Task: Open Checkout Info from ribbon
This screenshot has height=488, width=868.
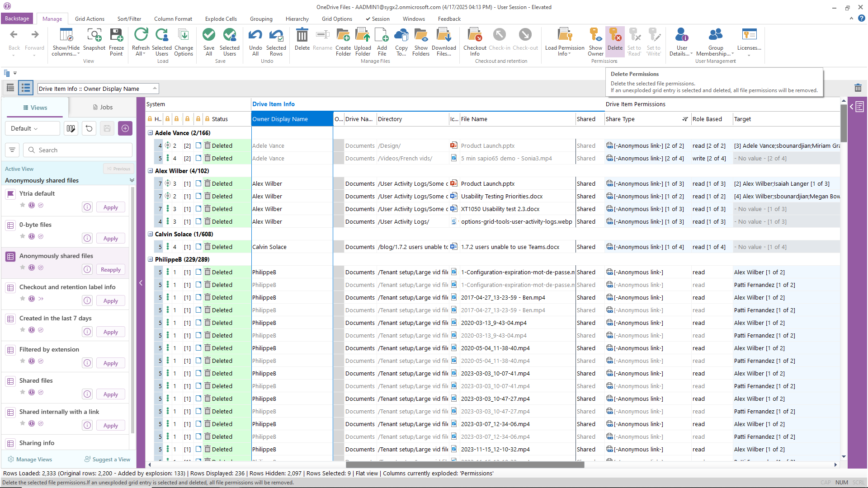Action: point(474,35)
